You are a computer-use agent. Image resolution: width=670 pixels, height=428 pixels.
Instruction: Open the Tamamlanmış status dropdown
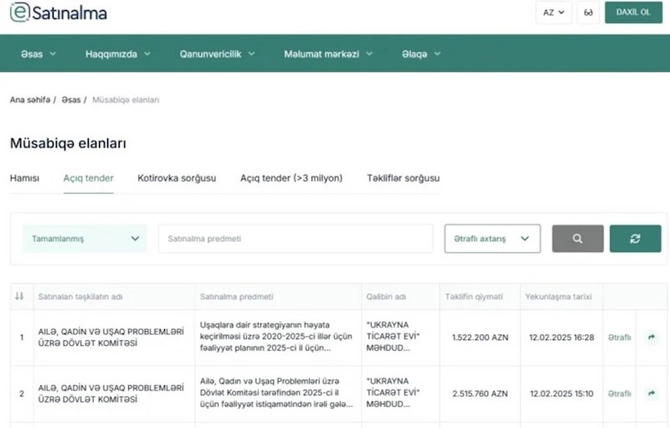coord(85,238)
